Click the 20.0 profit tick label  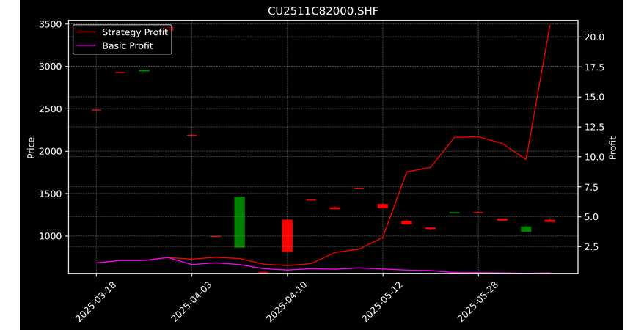[x=594, y=37]
